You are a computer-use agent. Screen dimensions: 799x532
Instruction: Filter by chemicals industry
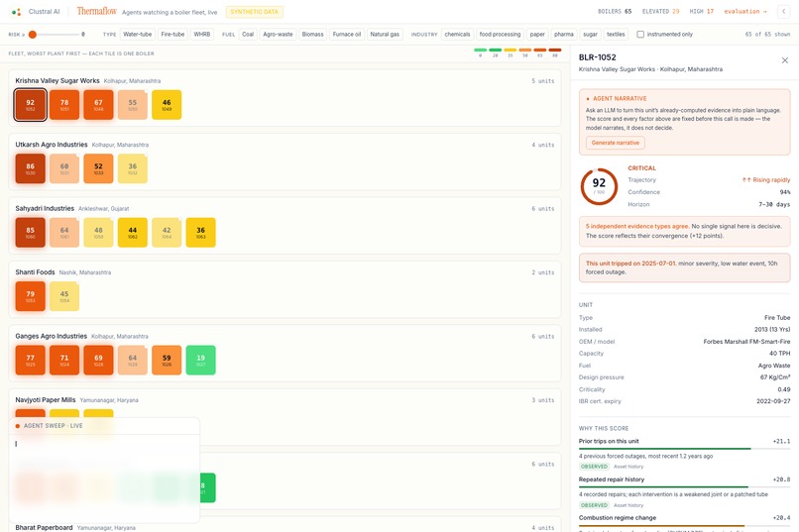(x=458, y=35)
